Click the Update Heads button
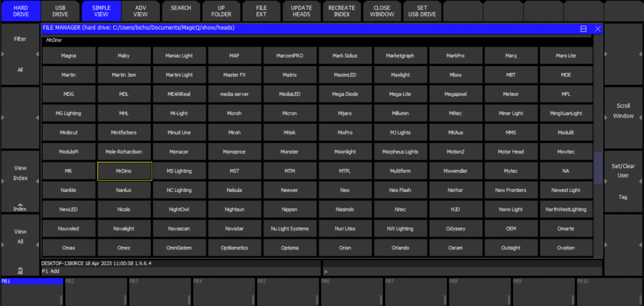The width and height of the screenshot is (644, 306). (301, 11)
